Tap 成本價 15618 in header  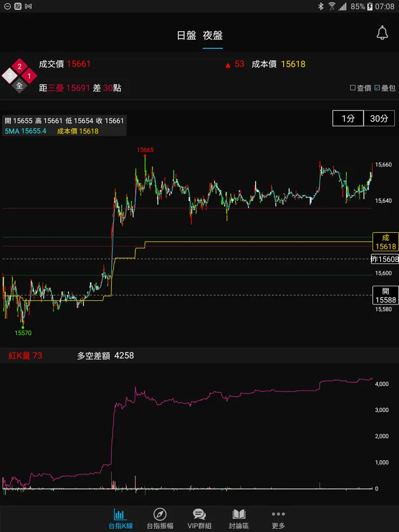[279, 64]
